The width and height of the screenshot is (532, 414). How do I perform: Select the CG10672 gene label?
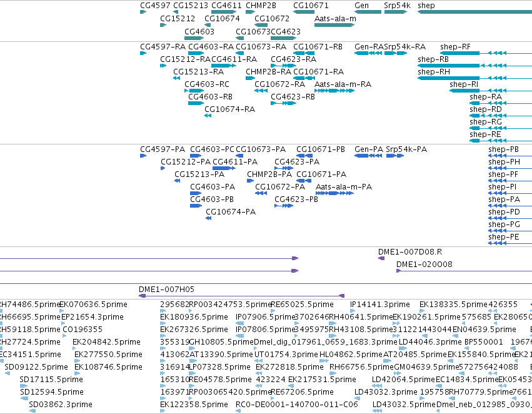click(272, 18)
